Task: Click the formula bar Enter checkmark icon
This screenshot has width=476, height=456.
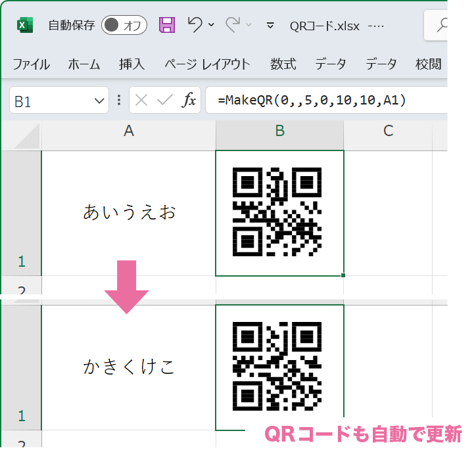Action: [x=165, y=100]
